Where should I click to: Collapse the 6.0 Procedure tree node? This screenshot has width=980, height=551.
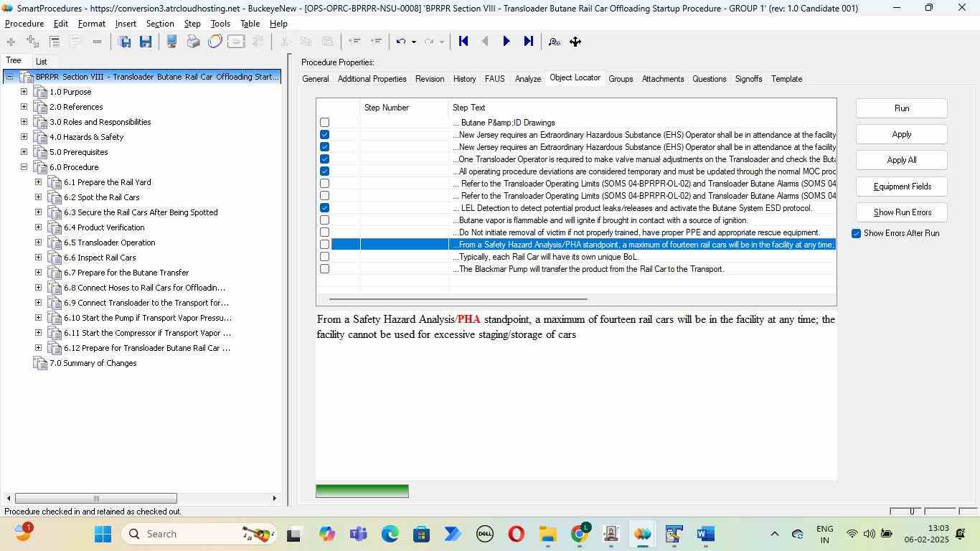24,167
